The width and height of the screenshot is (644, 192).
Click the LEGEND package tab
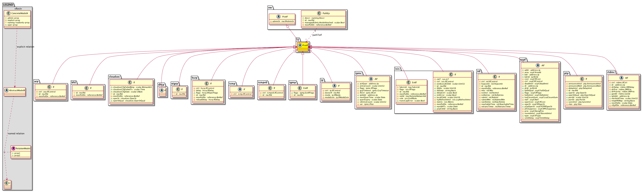[8, 5]
